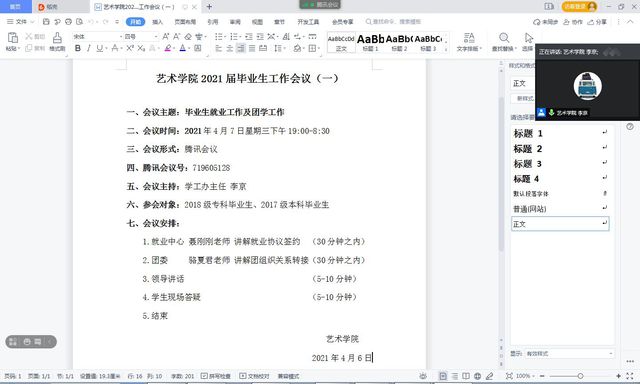Select 标题 4 in styles pane
Image resolution: width=640 pixels, height=384 pixels.
point(560,179)
